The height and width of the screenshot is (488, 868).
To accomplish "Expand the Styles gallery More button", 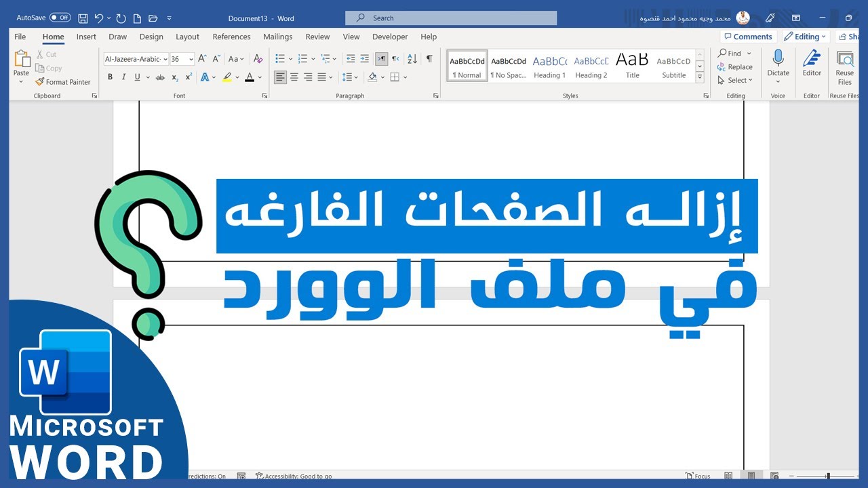I will pyautogui.click(x=700, y=77).
